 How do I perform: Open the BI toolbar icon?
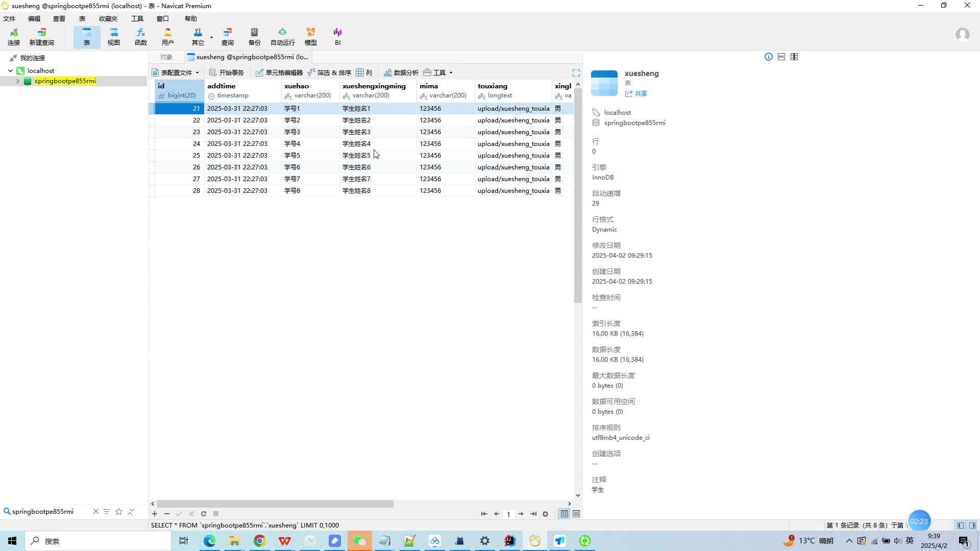pos(337,36)
